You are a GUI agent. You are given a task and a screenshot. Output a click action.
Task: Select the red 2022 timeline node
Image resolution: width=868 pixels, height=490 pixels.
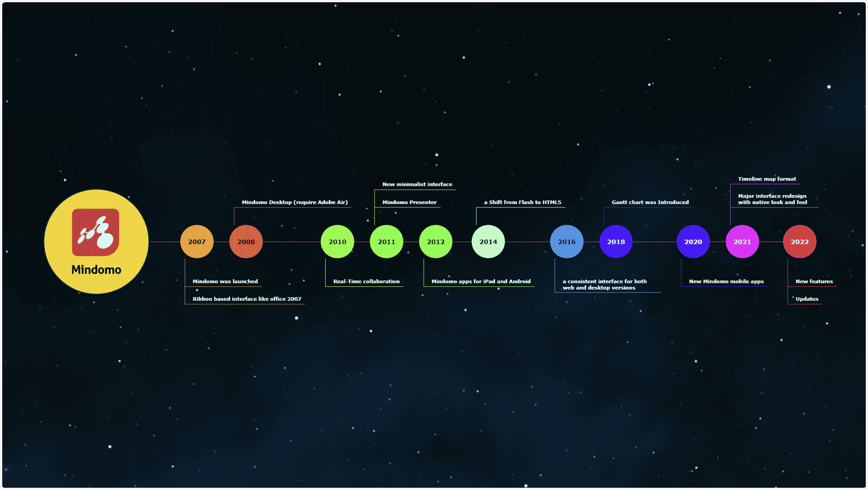coord(800,242)
